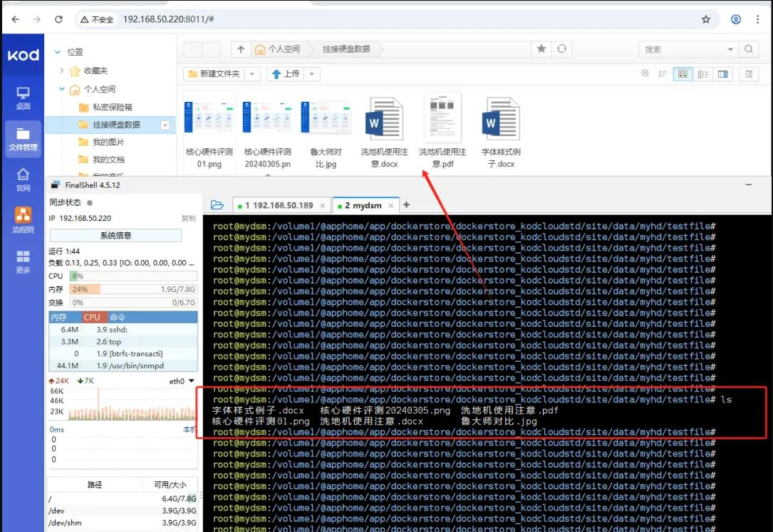This screenshot has height=532, width=773.
Task: Sort processes by 内存 column
Action: [x=65, y=317]
